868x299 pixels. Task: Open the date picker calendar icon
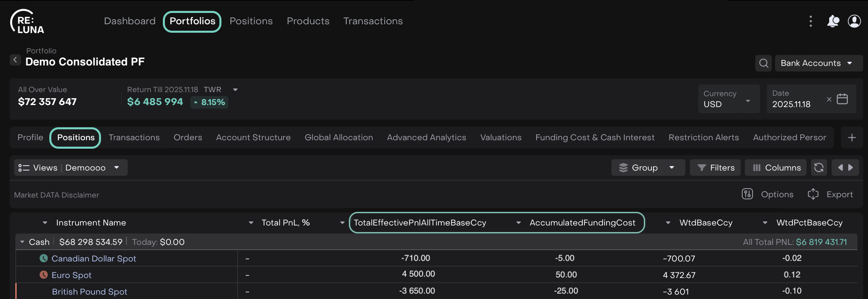coord(842,99)
